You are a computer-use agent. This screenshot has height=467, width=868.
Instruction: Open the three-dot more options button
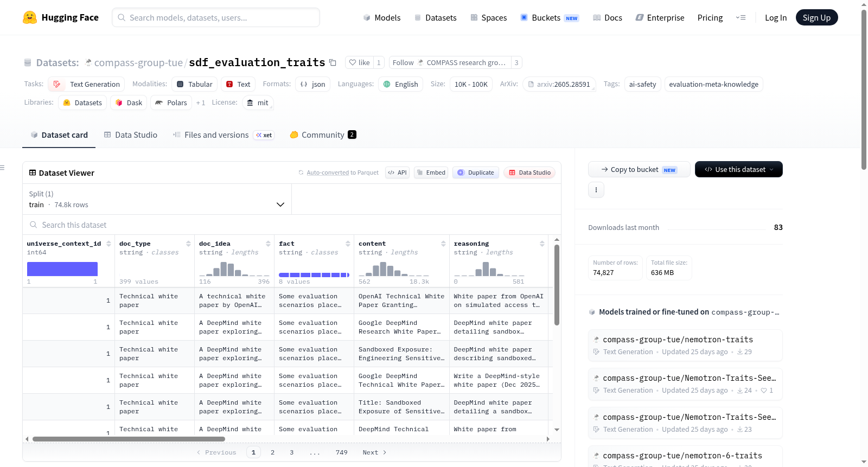(596, 190)
